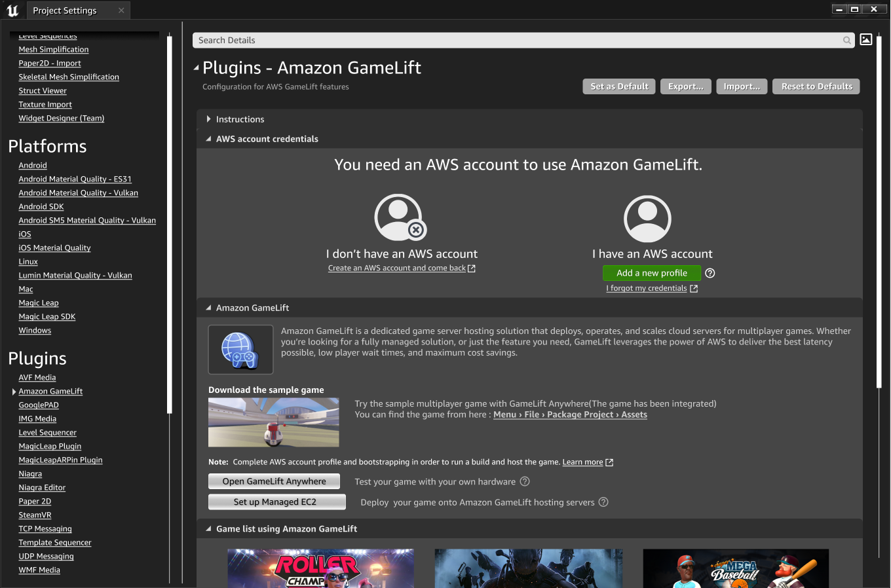Collapse the AWS account credentials section
This screenshot has width=891, height=588.
[x=209, y=139]
